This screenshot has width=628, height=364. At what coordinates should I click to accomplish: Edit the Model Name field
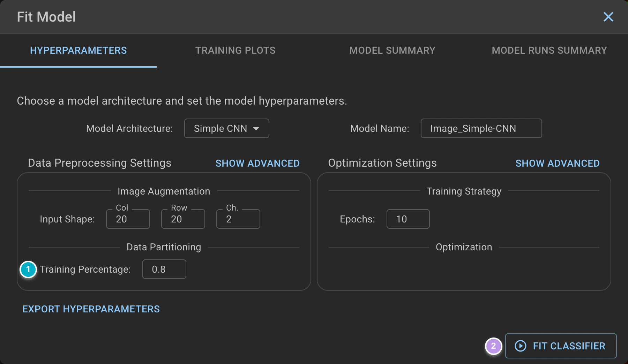click(481, 128)
